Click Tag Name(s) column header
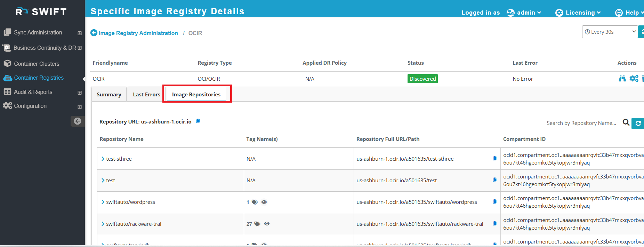This screenshot has width=644, height=247. [262, 139]
